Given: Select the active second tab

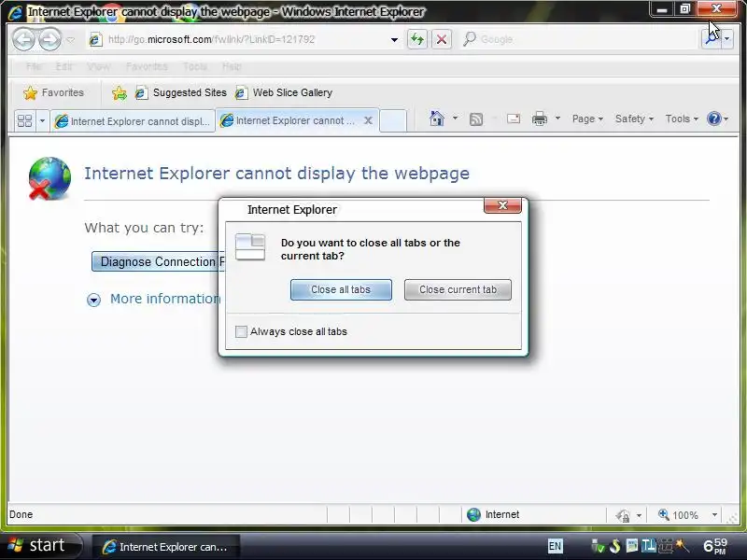Looking at the screenshot, I should click(289, 120).
